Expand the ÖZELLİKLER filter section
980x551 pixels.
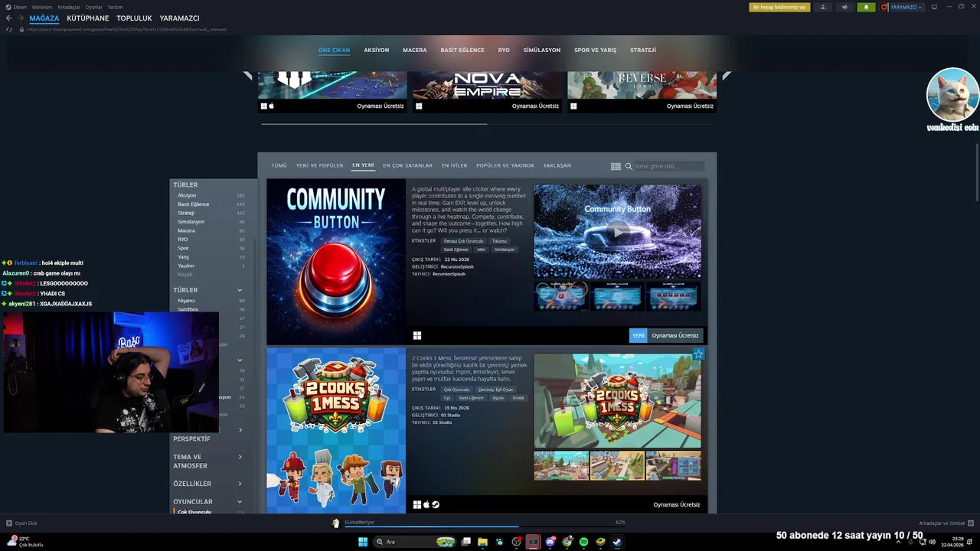(240, 484)
